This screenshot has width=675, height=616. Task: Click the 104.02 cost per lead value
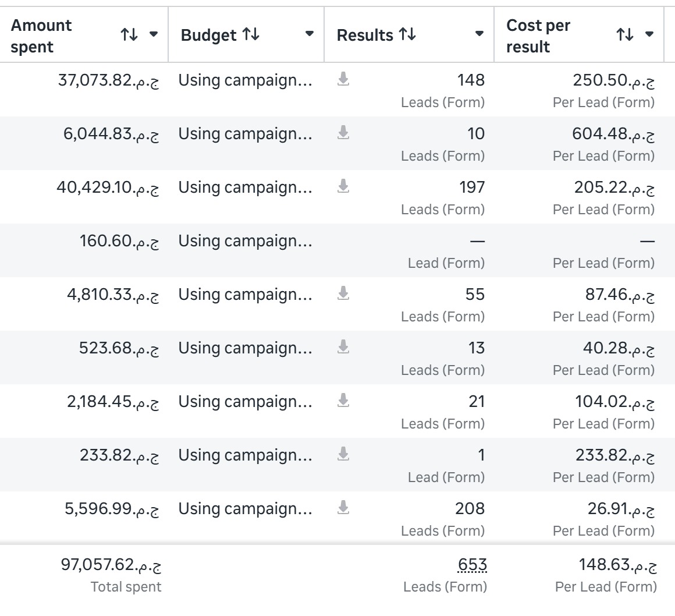(x=614, y=402)
